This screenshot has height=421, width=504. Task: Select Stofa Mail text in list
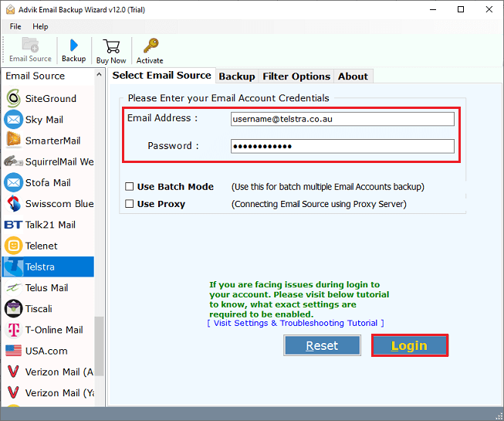(48, 182)
